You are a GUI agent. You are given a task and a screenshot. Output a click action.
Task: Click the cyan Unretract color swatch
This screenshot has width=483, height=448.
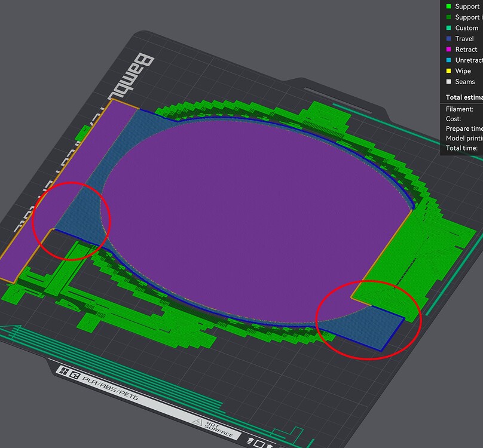click(448, 60)
